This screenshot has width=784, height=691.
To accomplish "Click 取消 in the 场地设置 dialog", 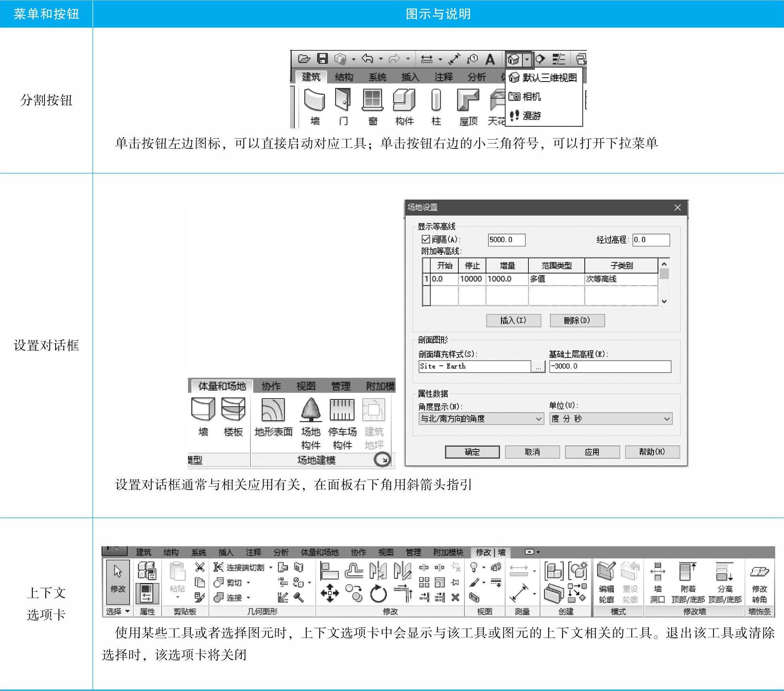I will click(532, 452).
